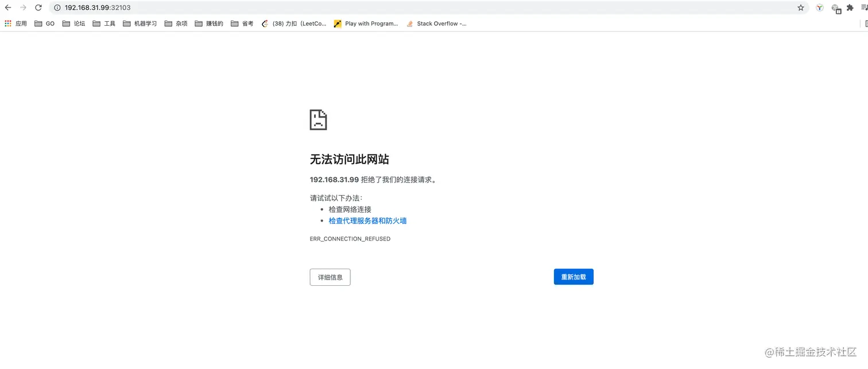Image resolution: width=868 pixels, height=369 pixels.
Task: Click the 重新加载 reload button
Action: click(x=573, y=277)
